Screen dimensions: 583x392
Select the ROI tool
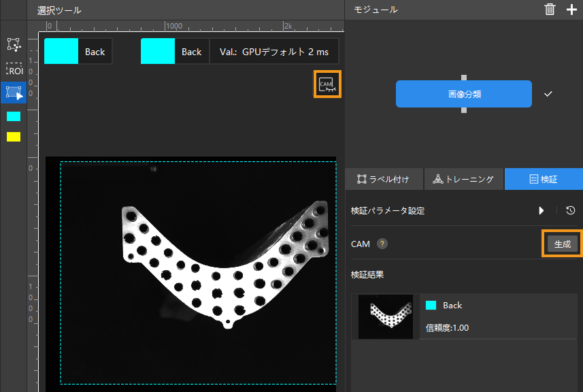pyautogui.click(x=14, y=69)
